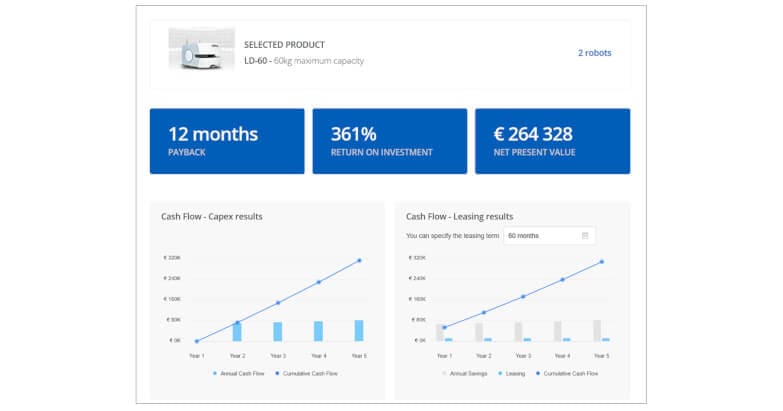The height and width of the screenshot is (411, 783).
Task: Click Year 1 annual savings bar in Leasing chart
Action: pos(439,332)
